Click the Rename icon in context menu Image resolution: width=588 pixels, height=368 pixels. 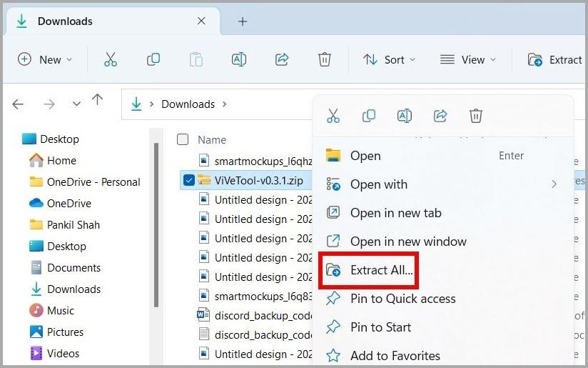(404, 116)
